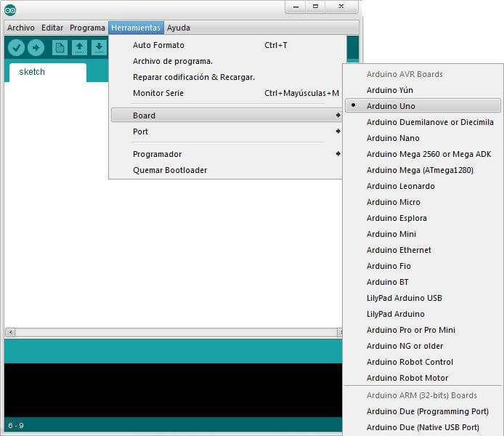
Task: Select Arduino Mega 2560 or Mega ADK
Action: [423, 154]
